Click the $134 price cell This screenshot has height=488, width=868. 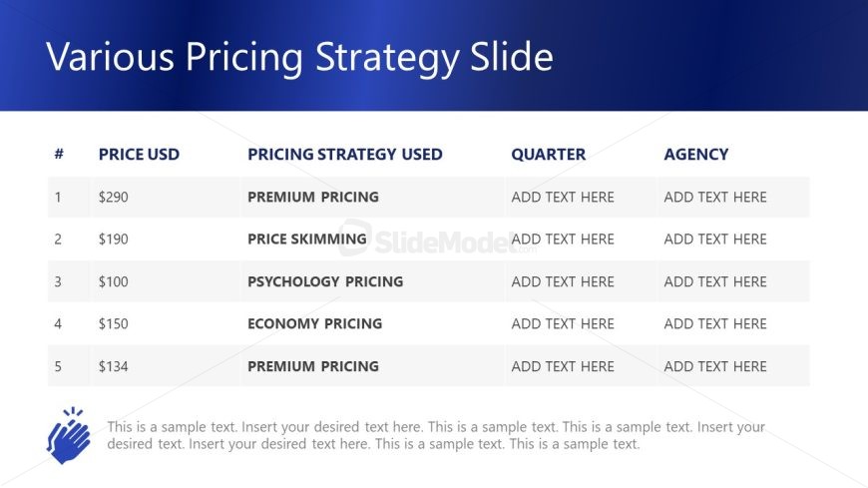coord(114,366)
